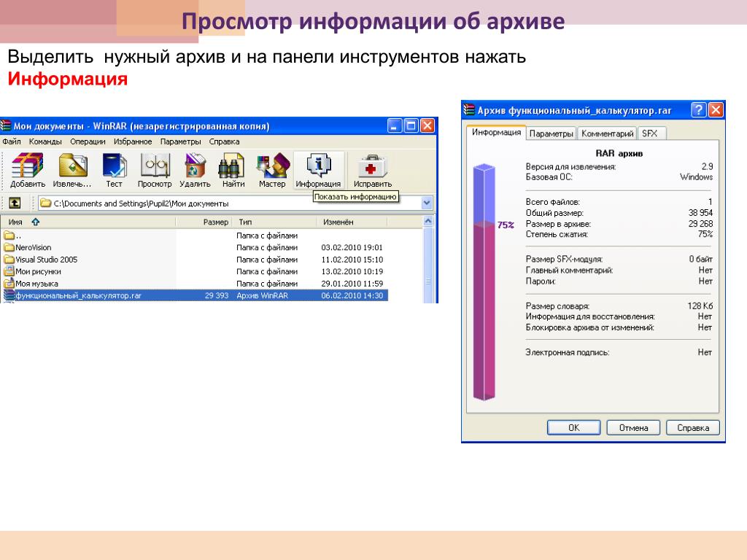Open the Файл menu
The image size is (747, 560).
tap(12, 141)
